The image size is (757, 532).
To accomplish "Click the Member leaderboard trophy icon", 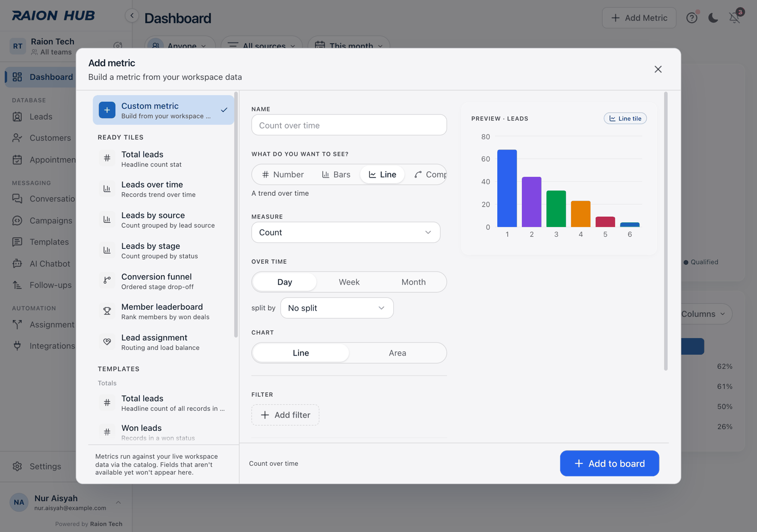I will (107, 311).
